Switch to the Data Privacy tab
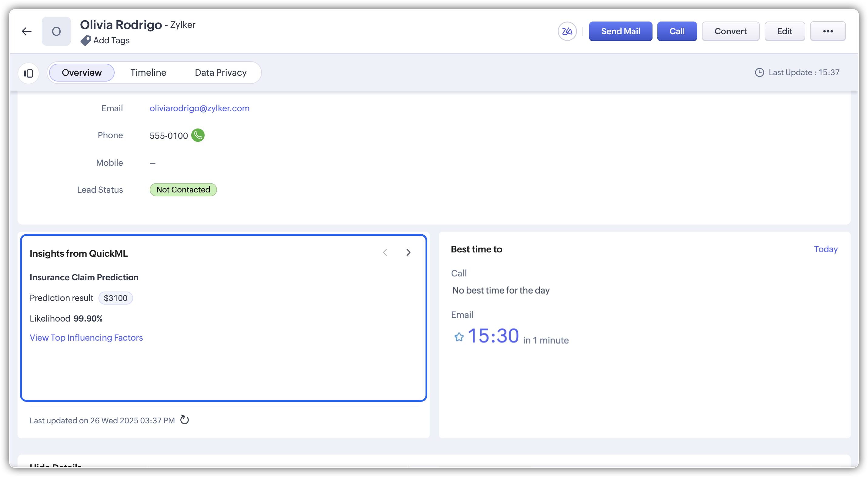The image size is (868, 477). pyautogui.click(x=221, y=72)
